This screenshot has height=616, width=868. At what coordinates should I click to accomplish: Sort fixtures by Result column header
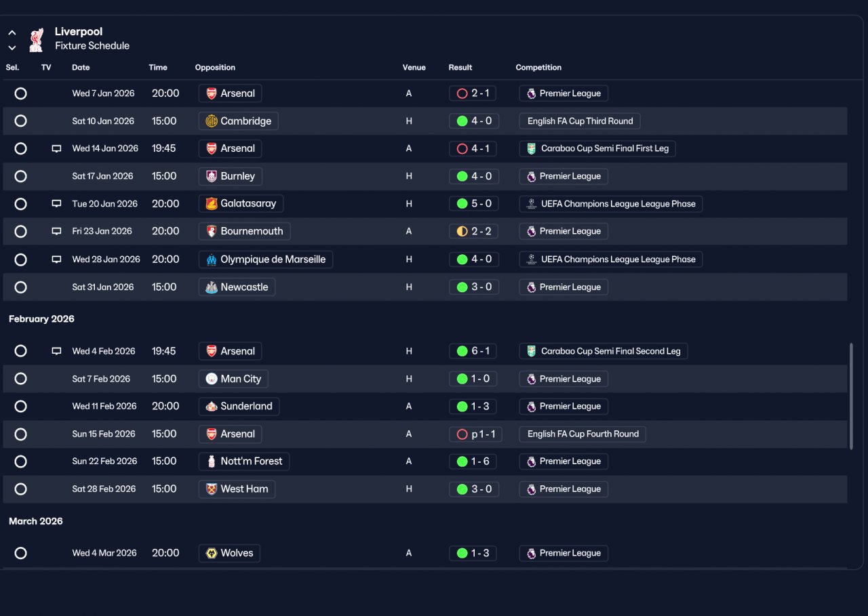click(460, 68)
